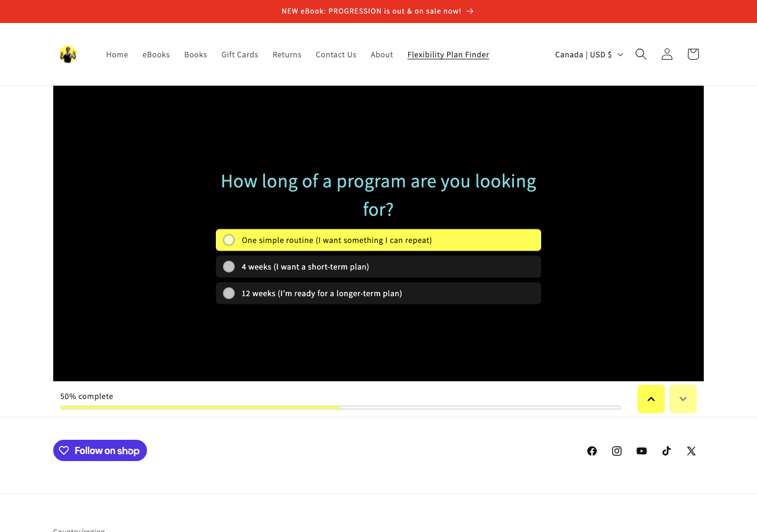The width and height of the screenshot is (757, 532).
Task: Open the eBooks menu item
Action: pos(156,54)
